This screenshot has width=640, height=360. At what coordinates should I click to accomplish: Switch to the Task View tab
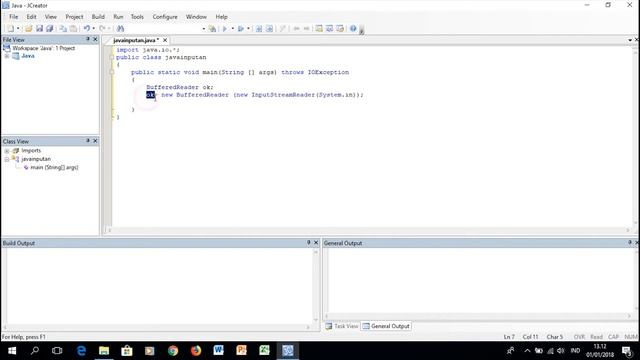click(x=342, y=326)
